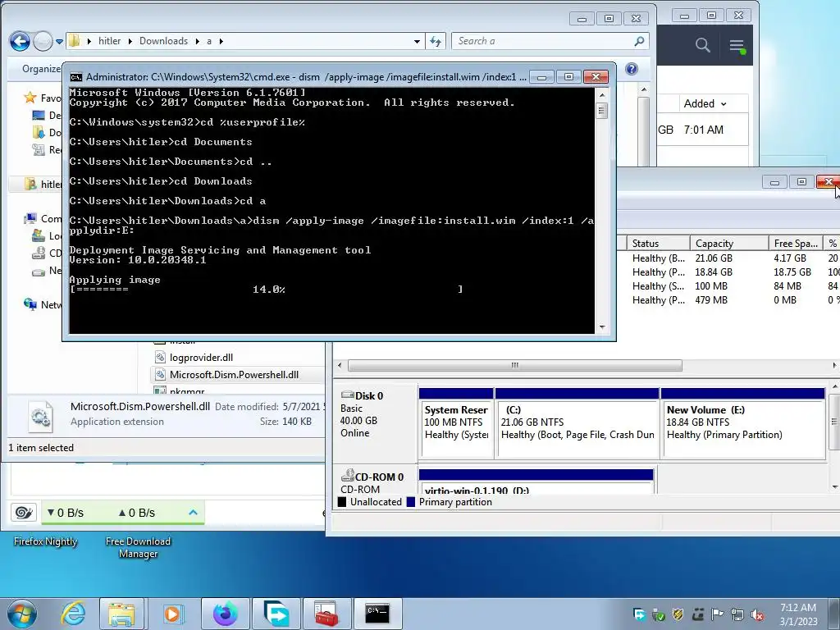This screenshot has width=840, height=630.
Task: Click the horizontal scrollbar in Disk Management volume list
Action: (x=515, y=365)
